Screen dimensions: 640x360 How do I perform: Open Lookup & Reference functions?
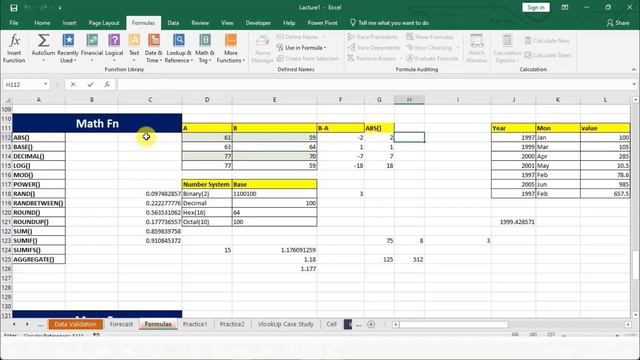179,48
